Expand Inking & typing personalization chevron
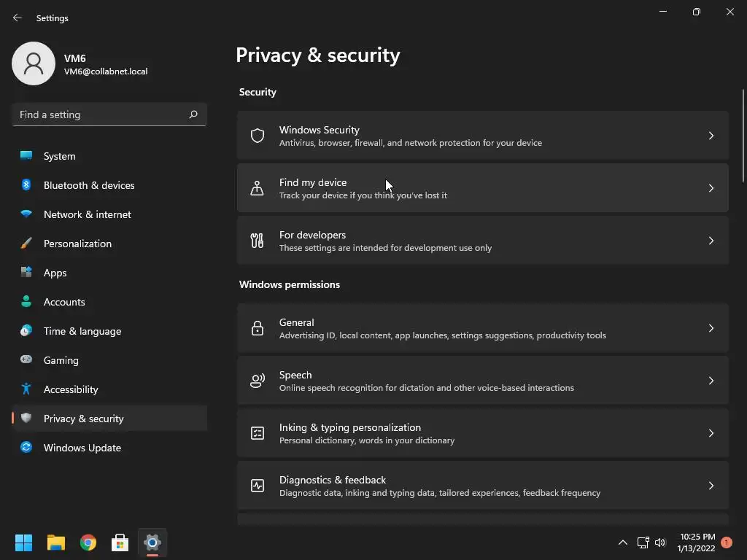Screen dimensions: 747x560 [x=711, y=433]
